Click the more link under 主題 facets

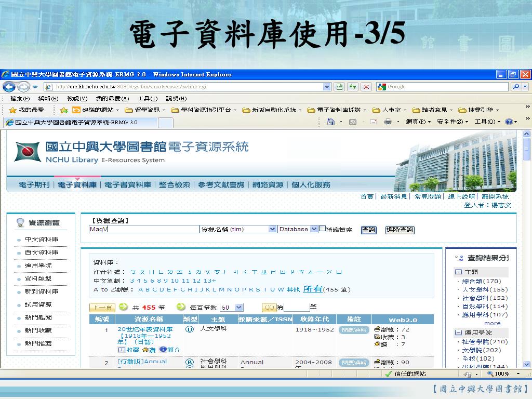(493, 323)
